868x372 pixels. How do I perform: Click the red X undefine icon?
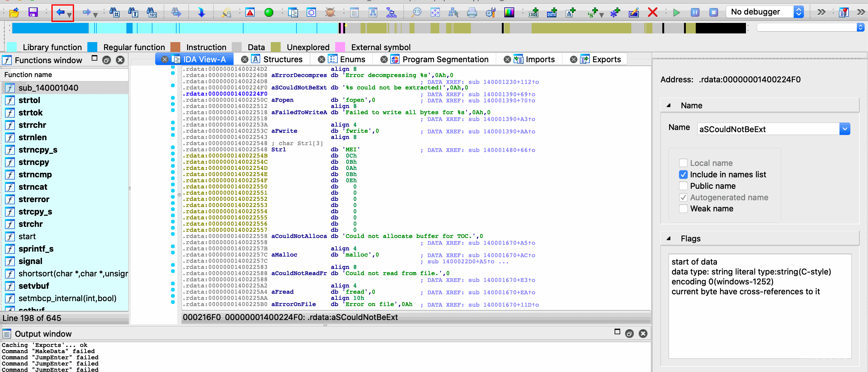[x=653, y=12]
